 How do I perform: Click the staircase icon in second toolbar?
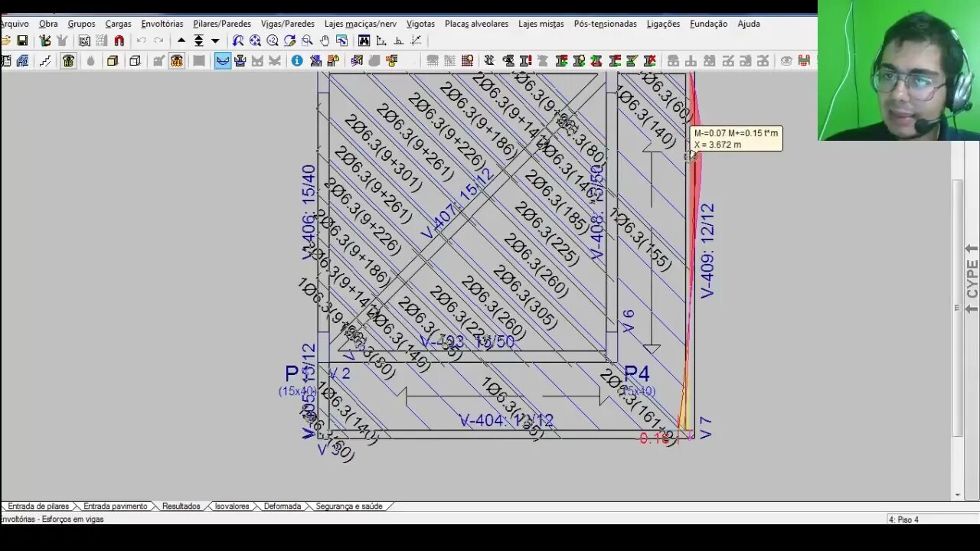(x=45, y=60)
